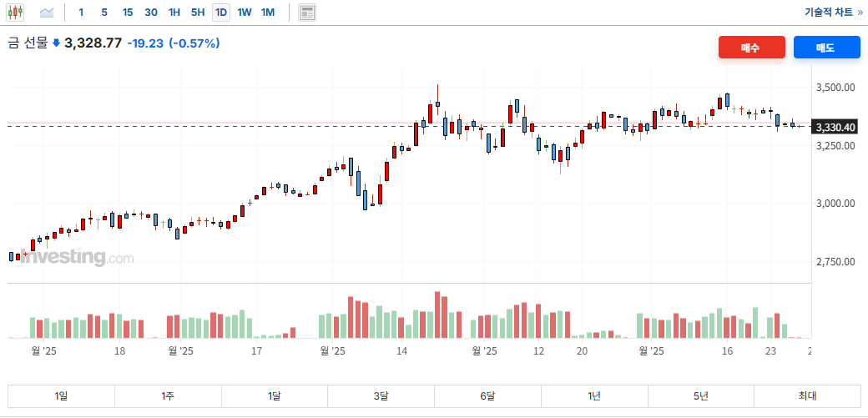Click the 3,250.00 price axis label
This screenshot has height=418, width=868.
tap(836, 145)
